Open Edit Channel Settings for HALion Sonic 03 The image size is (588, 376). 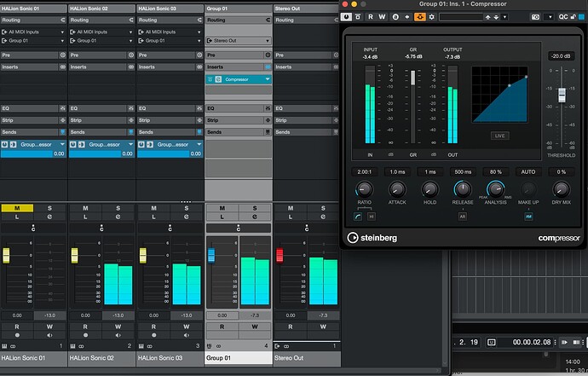186,218
